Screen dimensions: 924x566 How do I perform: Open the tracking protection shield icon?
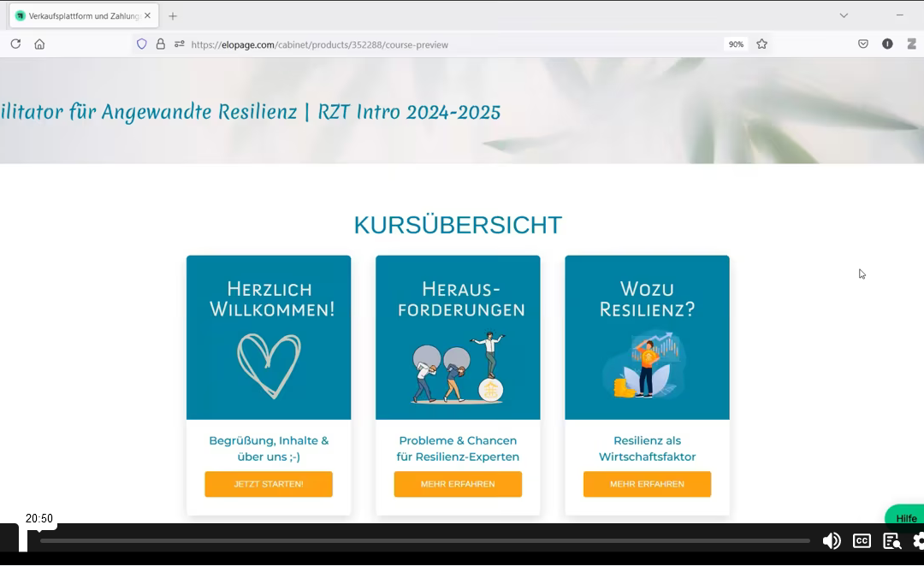pos(142,44)
